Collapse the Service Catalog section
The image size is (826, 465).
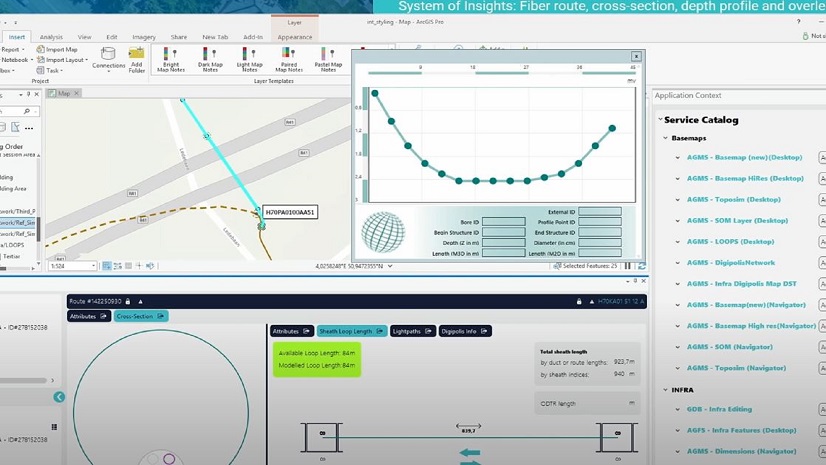click(x=660, y=120)
